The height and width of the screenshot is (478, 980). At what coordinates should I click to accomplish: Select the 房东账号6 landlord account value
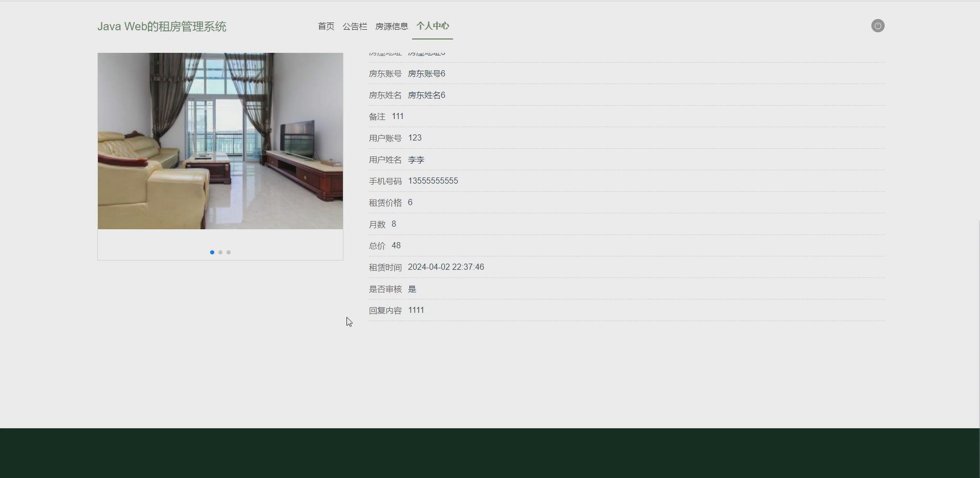point(426,73)
